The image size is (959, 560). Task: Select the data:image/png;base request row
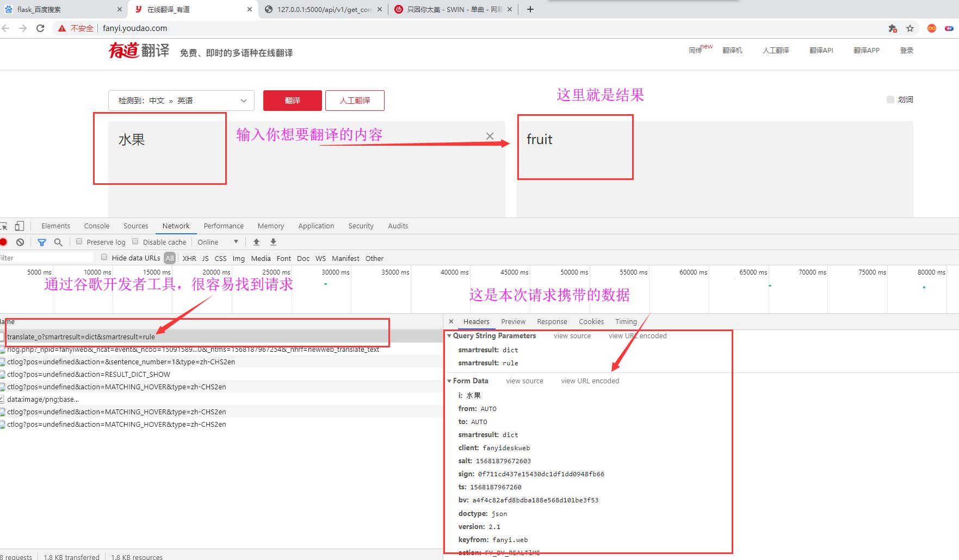221,399
